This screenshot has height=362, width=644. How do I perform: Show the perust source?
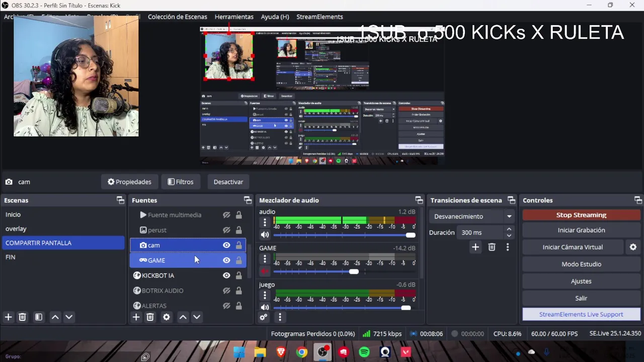(226, 230)
